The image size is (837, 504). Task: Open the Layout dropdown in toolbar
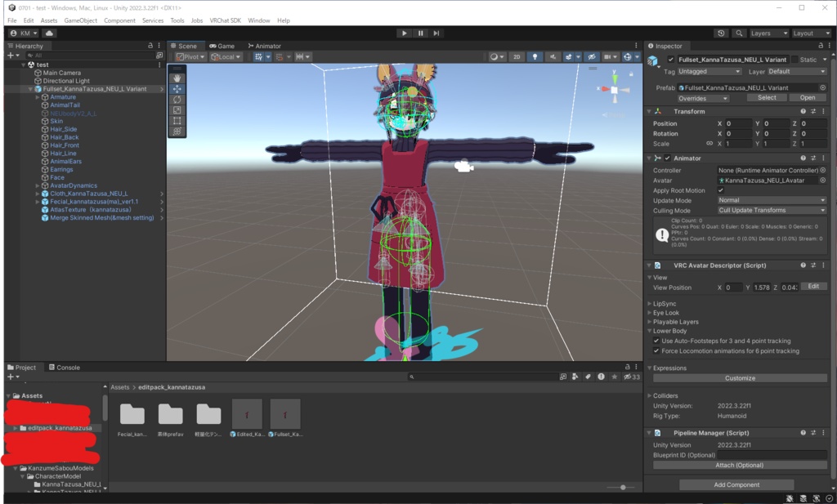tap(812, 33)
